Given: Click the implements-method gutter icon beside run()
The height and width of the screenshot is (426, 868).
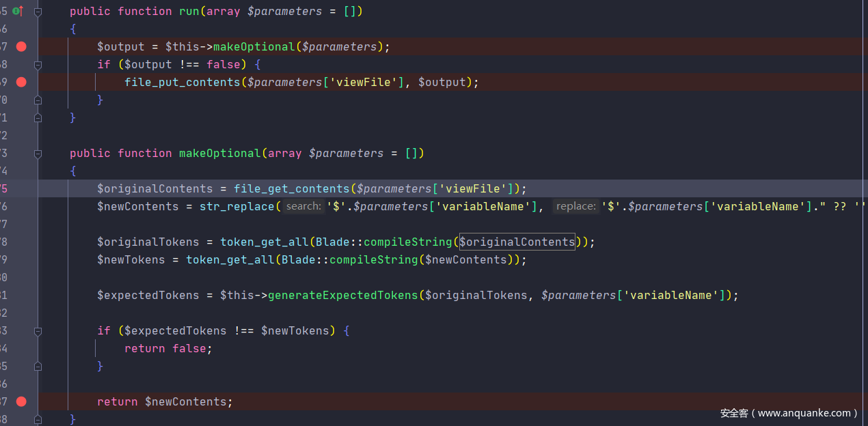Looking at the screenshot, I should pyautogui.click(x=17, y=11).
